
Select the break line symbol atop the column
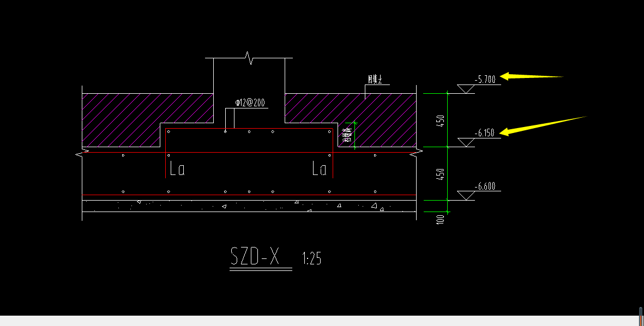[x=249, y=58]
